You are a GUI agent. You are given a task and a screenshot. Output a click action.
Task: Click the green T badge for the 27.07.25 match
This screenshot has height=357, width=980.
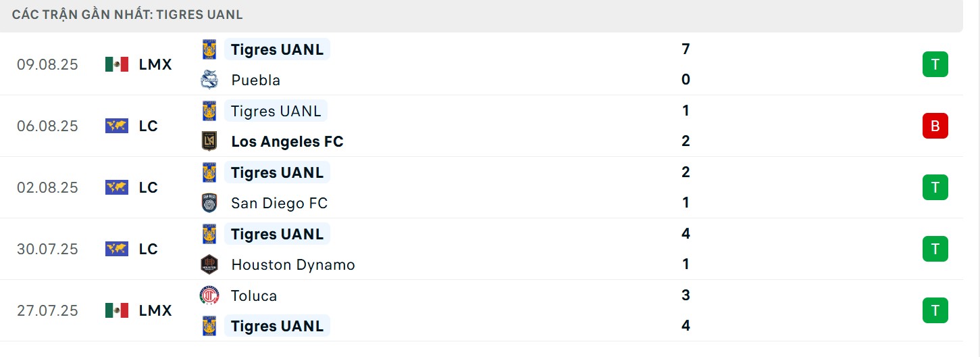(x=935, y=310)
